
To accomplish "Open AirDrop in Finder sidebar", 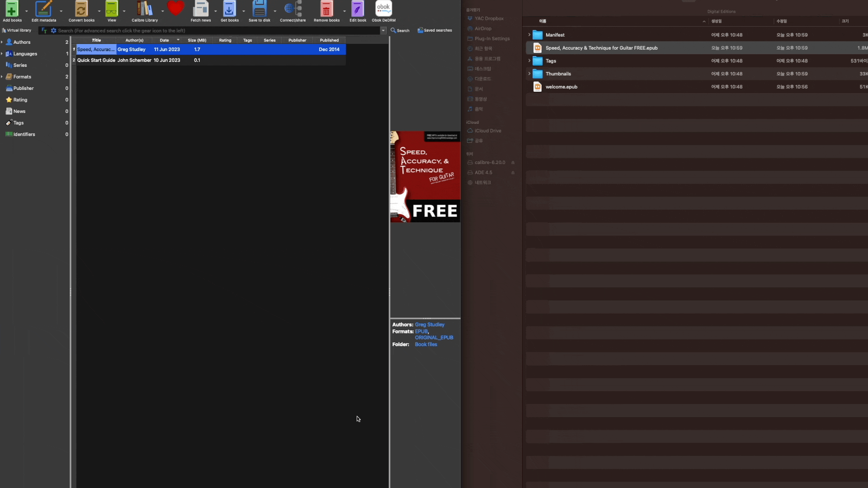I will 483,28.
